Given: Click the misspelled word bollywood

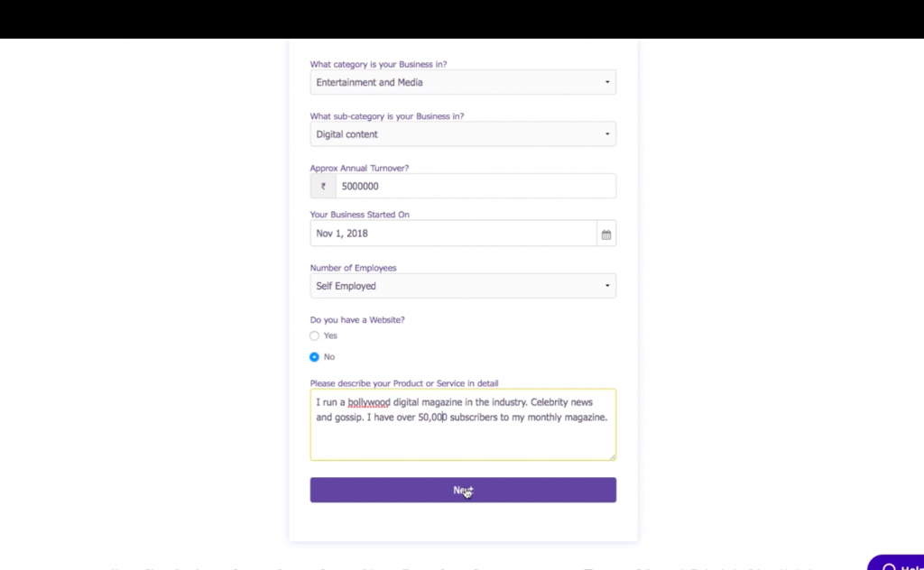Looking at the screenshot, I should point(369,402).
